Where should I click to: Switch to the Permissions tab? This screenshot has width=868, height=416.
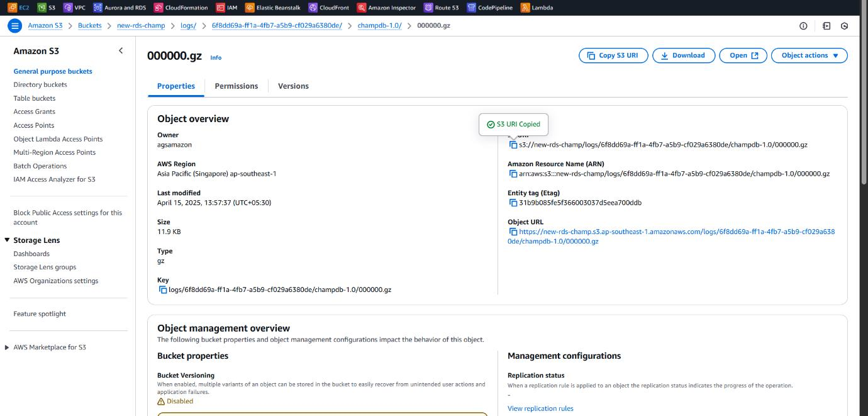coord(236,86)
